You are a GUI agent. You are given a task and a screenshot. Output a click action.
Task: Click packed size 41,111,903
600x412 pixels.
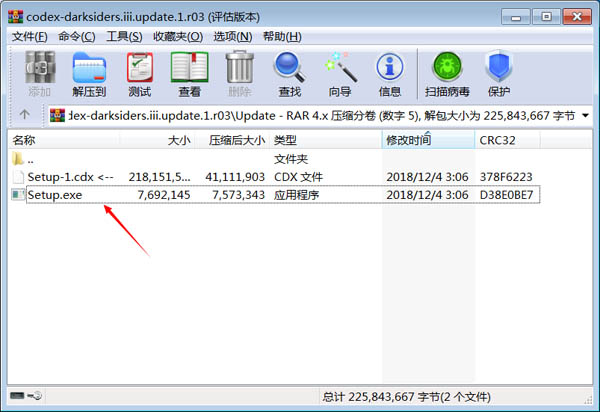235,177
